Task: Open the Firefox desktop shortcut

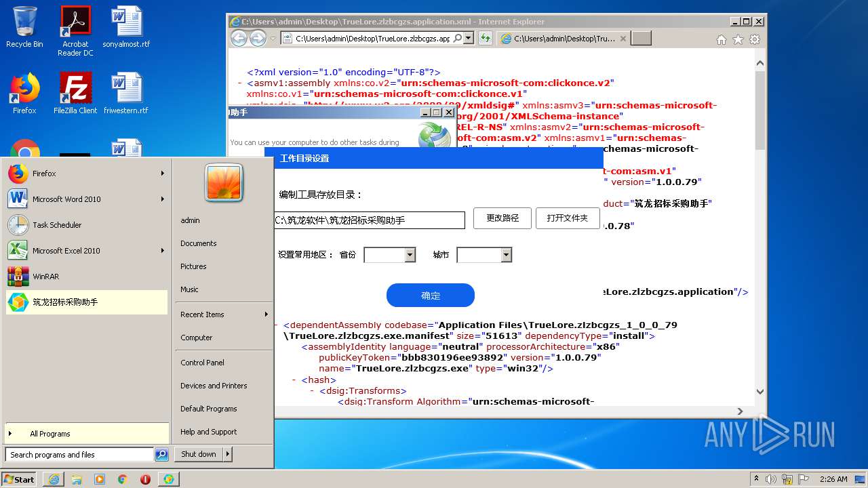Action: (24, 93)
